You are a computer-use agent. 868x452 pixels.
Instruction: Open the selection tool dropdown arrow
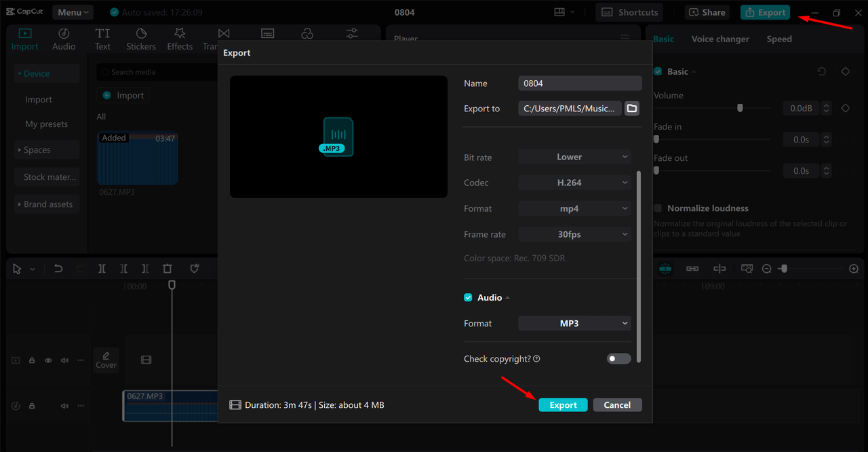[33, 269]
